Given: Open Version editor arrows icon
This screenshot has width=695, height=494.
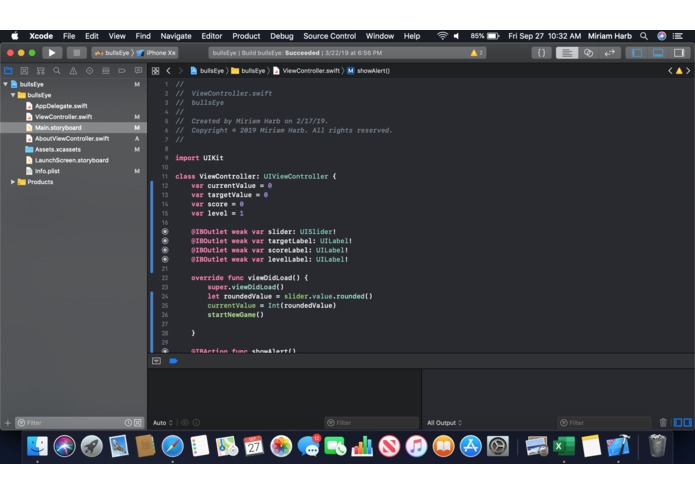Looking at the screenshot, I should coord(609,53).
